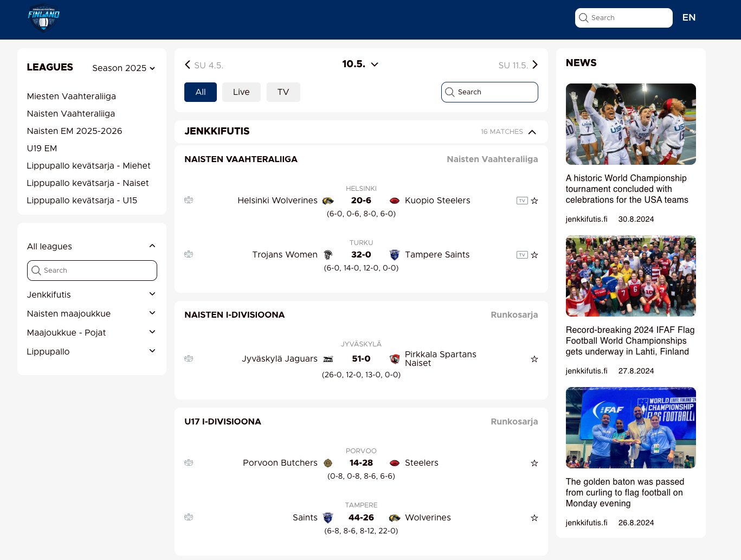Viewport: 741px width, 560px height.
Task: Favorite the Trojans Women vs Tampere Saints match
Action: [x=534, y=255]
